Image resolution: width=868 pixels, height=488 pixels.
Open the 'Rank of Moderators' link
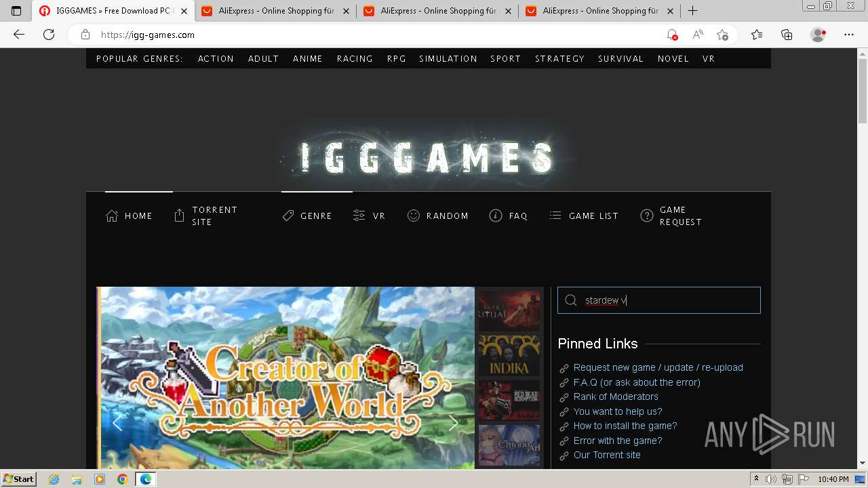pos(616,396)
